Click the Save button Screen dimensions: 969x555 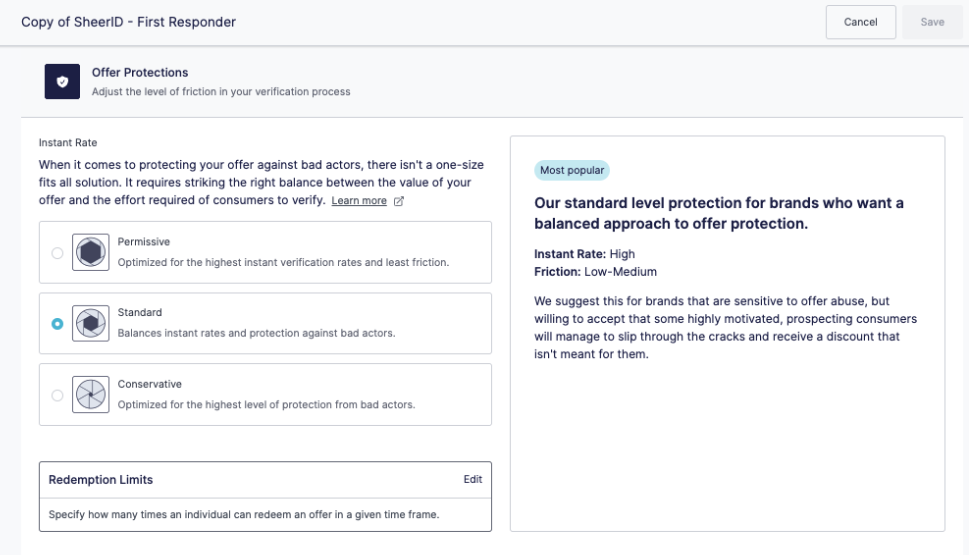[x=932, y=22]
